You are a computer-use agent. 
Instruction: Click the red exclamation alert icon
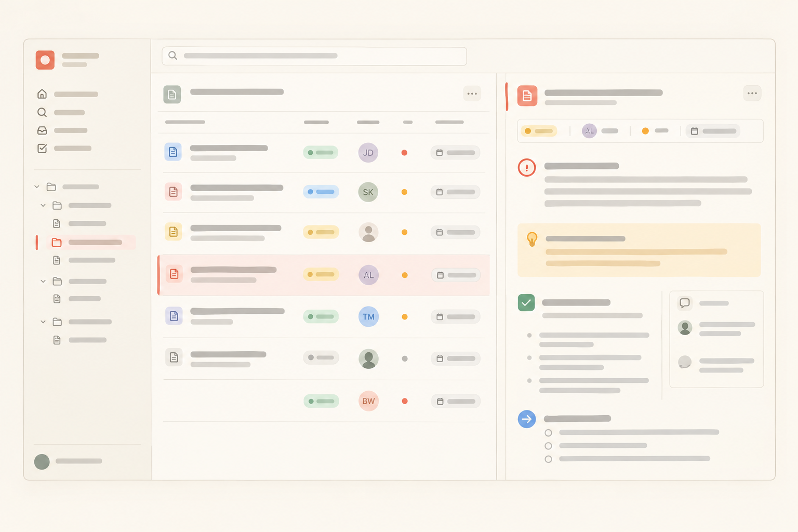[527, 167]
